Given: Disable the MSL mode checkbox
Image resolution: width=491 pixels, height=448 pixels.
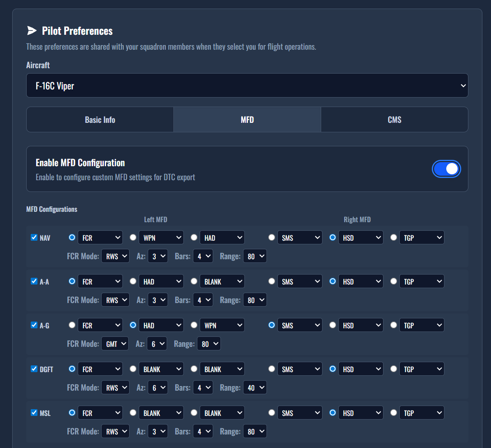Looking at the screenshot, I should [34, 412].
